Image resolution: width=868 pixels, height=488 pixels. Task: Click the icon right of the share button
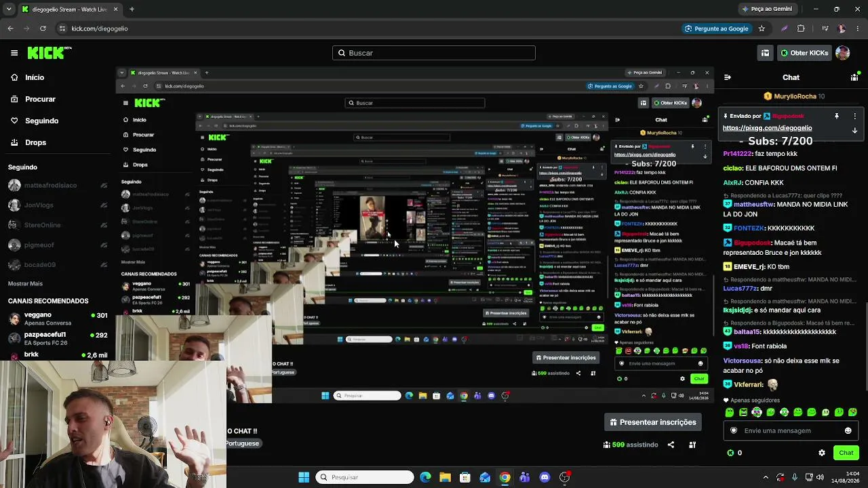point(692,445)
